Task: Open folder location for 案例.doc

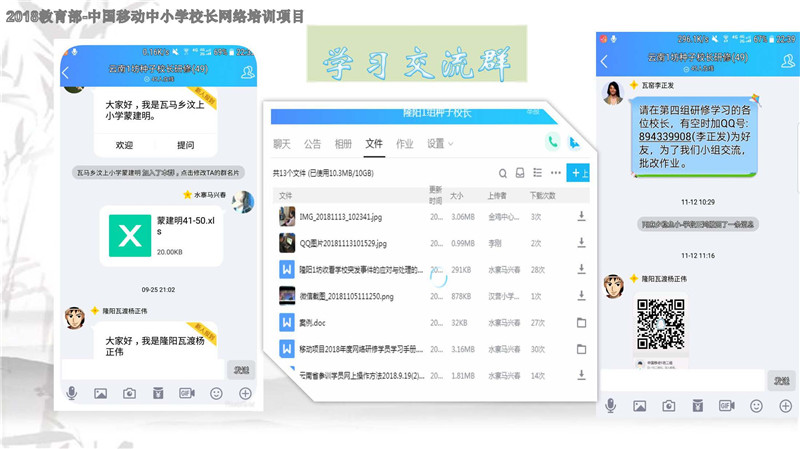Action: pyautogui.click(x=581, y=322)
